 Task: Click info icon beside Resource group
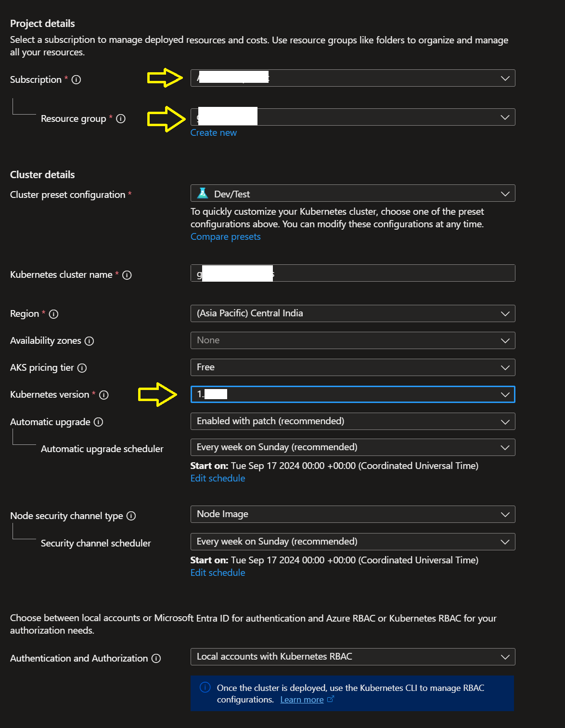121,118
